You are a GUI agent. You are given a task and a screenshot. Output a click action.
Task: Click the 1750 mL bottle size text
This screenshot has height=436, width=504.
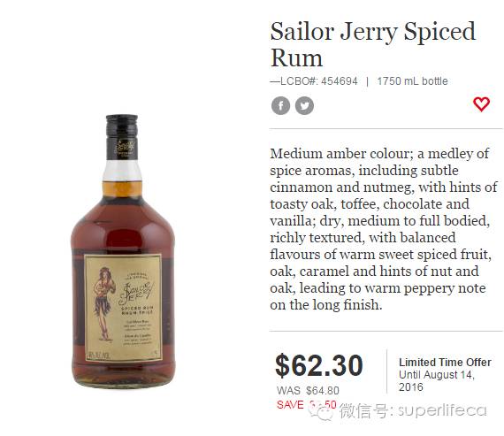[x=412, y=81]
